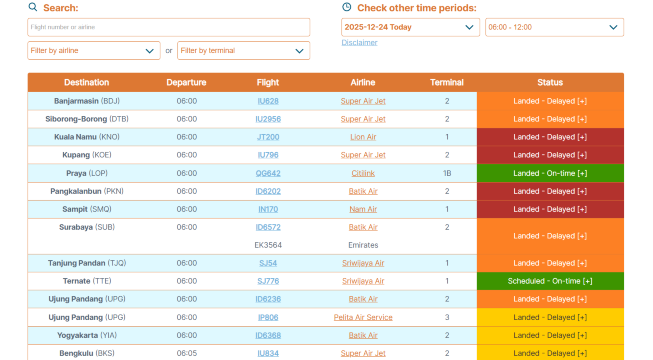The height and width of the screenshot is (360, 653).
Task: Expand Landed - Delayed status for Pangkalanbun
Action: pyautogui.click(x=550, y=191)
